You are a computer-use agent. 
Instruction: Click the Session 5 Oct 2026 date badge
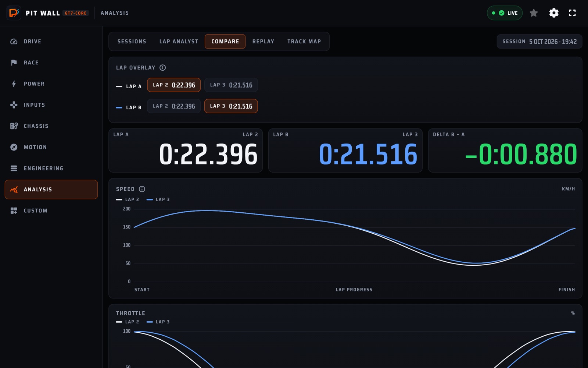(x=539, y=42)
